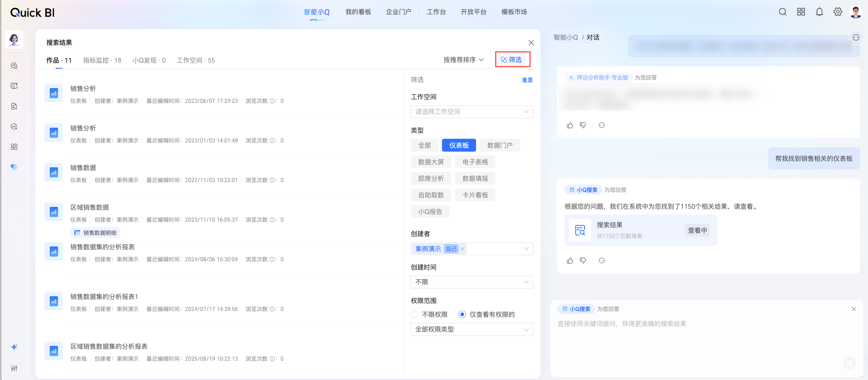This screenshot has height=380, width=868.
Task: Close the search results panel
Action: coord(531,43)
